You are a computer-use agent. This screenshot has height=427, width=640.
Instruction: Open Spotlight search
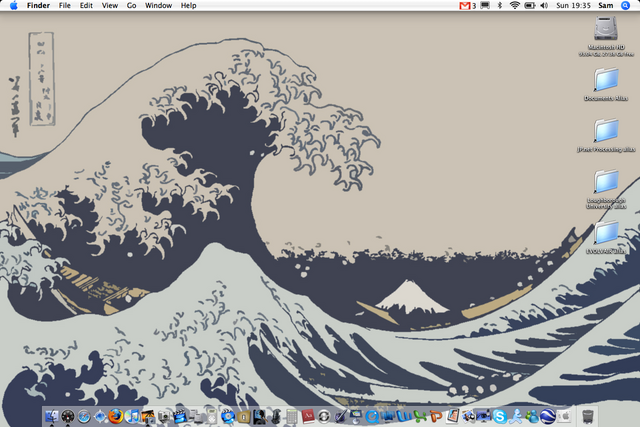click(x=625, y=5)
